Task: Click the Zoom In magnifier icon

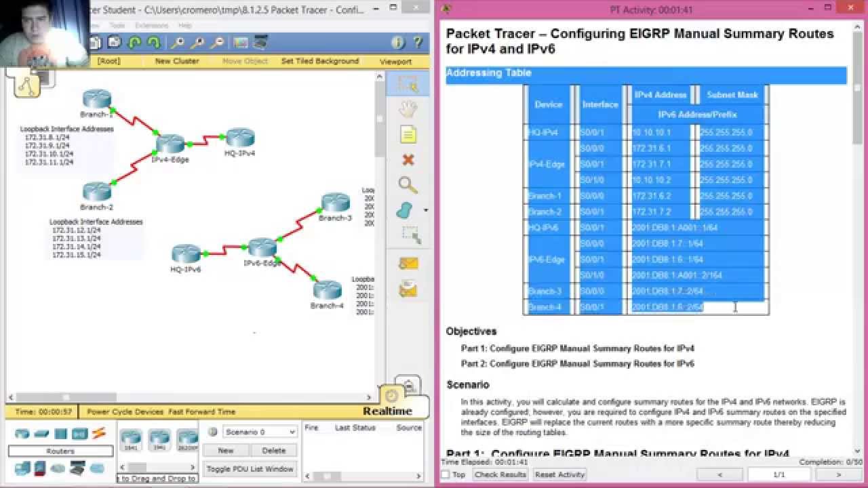Action: [178, 43]
